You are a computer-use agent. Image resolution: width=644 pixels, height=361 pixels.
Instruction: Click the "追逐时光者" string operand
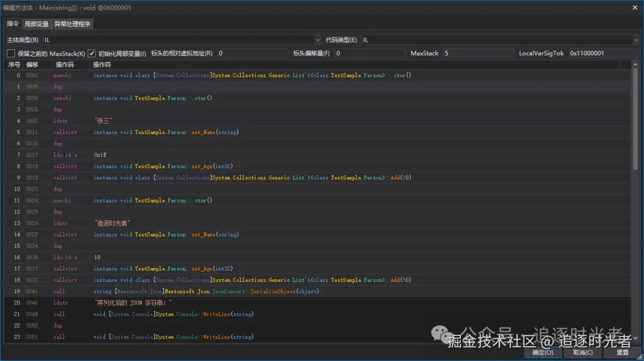[112, 223]
